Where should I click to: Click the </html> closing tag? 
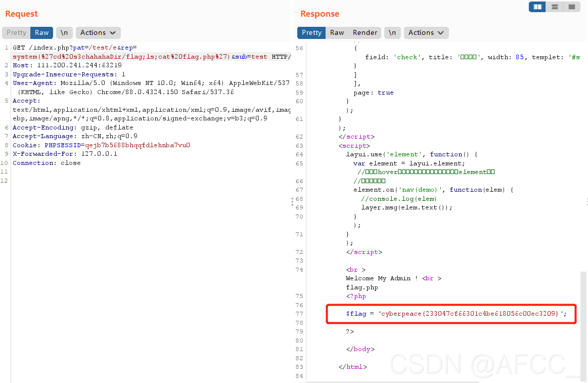tap(352, 367)
